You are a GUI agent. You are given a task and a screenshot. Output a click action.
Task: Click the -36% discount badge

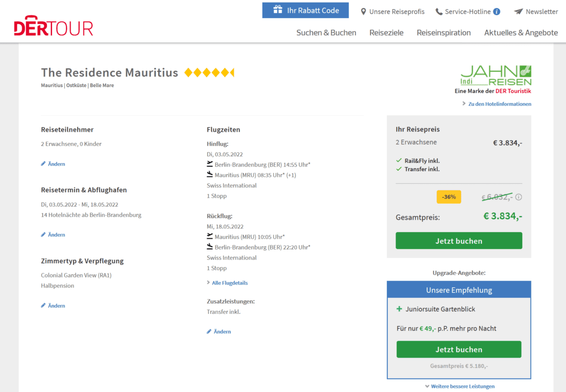[449, 197]
